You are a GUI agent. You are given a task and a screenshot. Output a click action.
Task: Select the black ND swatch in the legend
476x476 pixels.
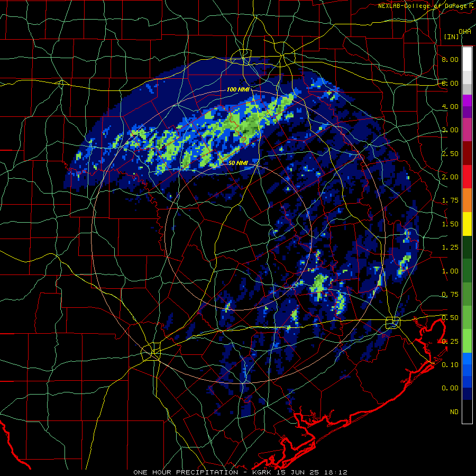467,411
